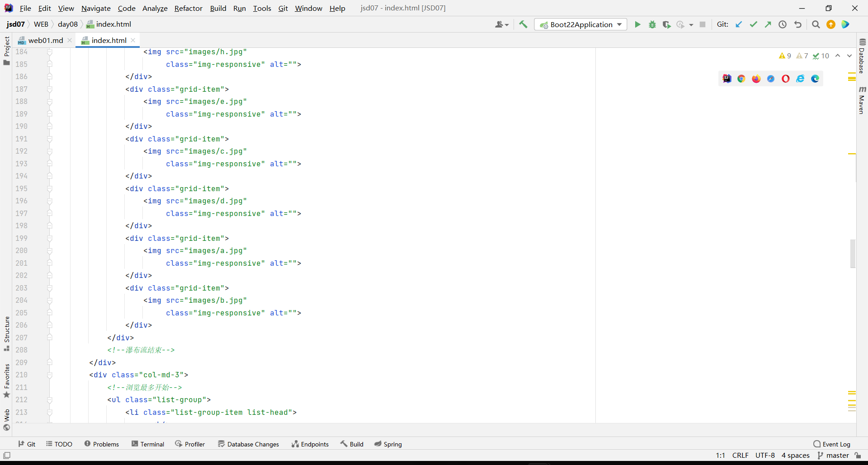Viewport: 868px width, 465px height.
Task: Open the Git tool window button
Action: tap(27, 444)
